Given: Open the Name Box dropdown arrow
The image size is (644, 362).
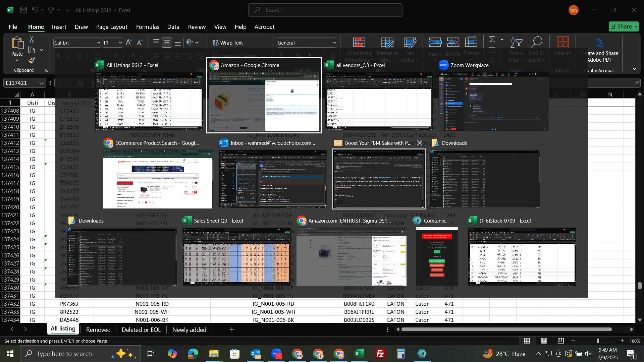Looking at the screenshot, I should click(41, 83).
